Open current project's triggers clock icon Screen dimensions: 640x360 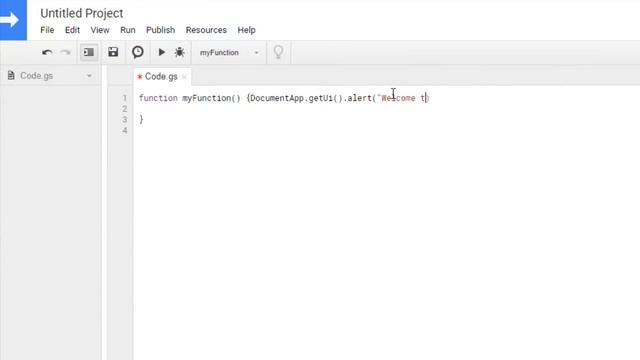point(138,52)
